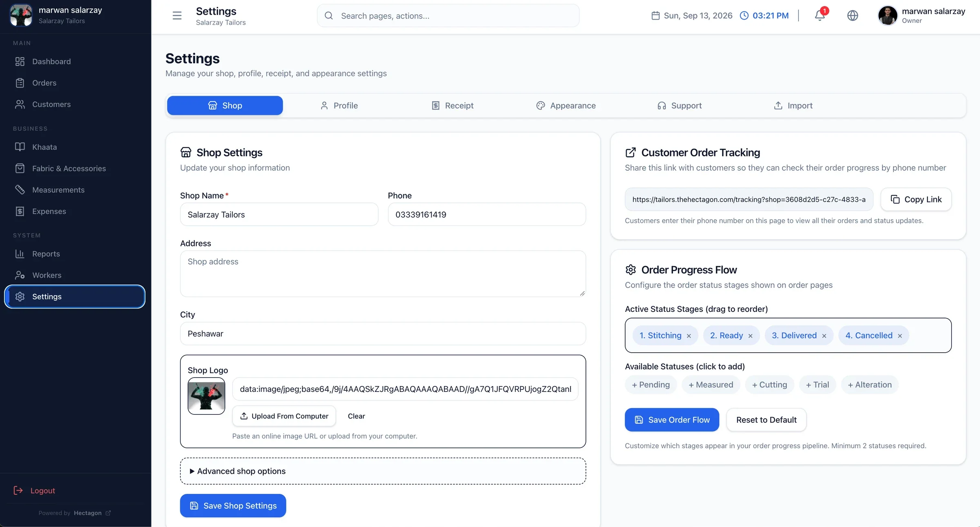Image resolution: width=980 pixels, height=527 pixels.
Task: Click the 'Sun, Sep 13, 2026' date text
Action: pos(698,16)
